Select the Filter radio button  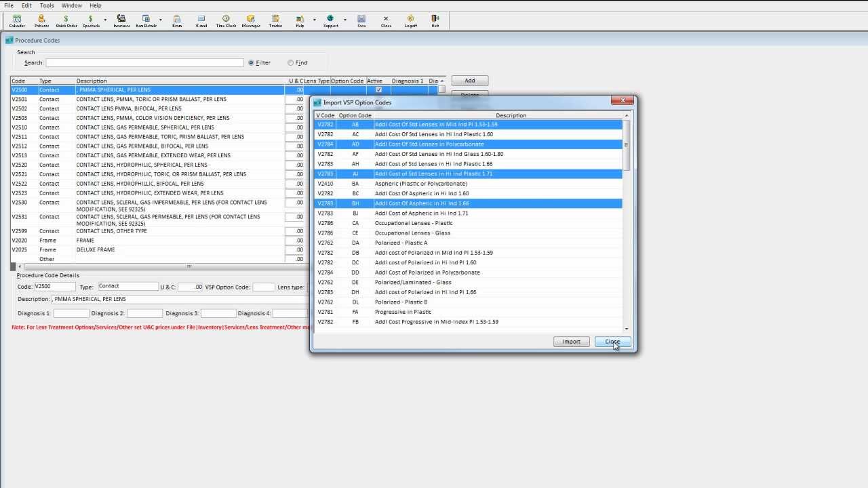(x=251, y=62)
